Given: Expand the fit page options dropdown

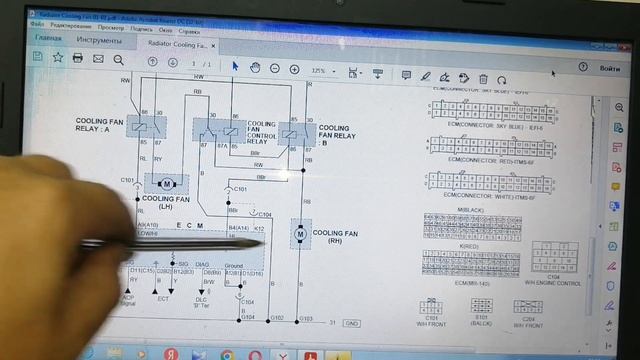Looking at the screenshot, I should 355,73.
